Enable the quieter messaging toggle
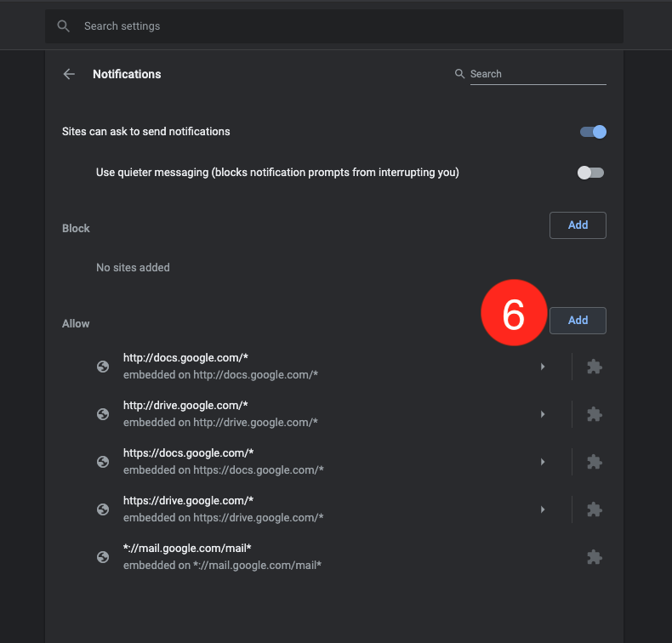 pos(590,173)
